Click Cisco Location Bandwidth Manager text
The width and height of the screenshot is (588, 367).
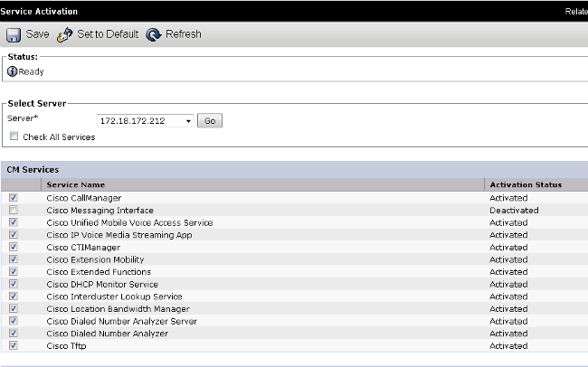click(x=119, y=309)
